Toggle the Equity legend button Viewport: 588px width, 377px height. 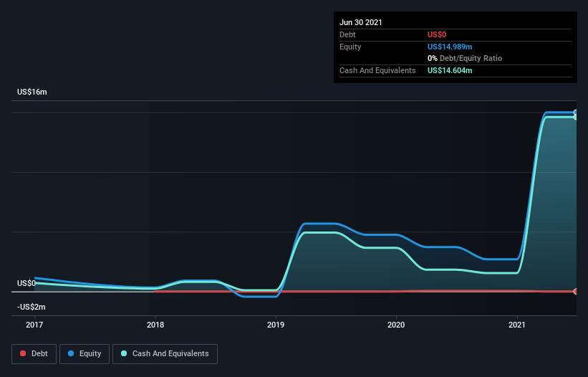(85, 354)
